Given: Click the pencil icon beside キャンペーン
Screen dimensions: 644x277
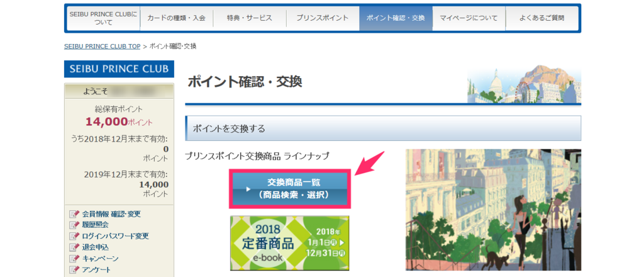Looking at the screenshot, I should tap(74, 259).
